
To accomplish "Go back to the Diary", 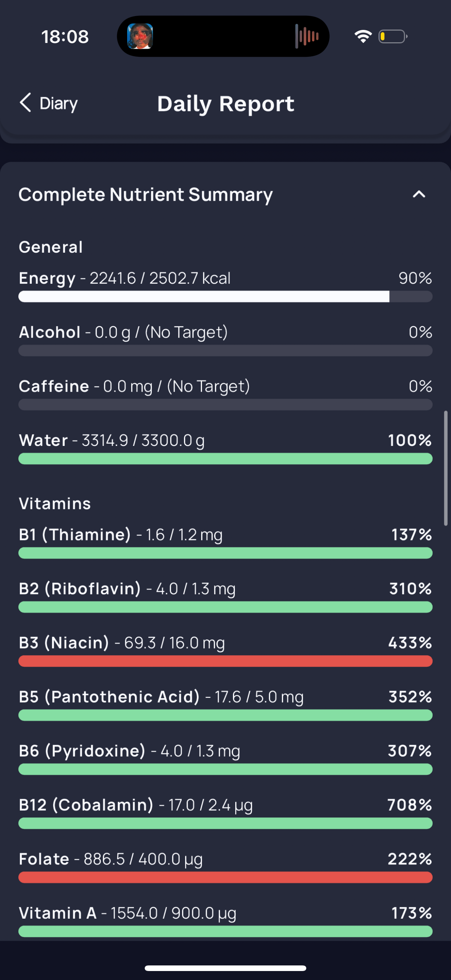I will point(49,103).
